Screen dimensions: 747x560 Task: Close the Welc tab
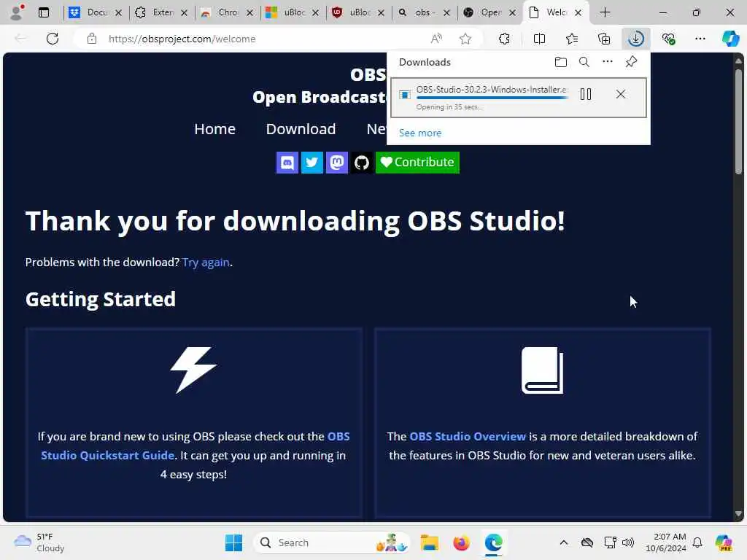(x=578, y=13)
